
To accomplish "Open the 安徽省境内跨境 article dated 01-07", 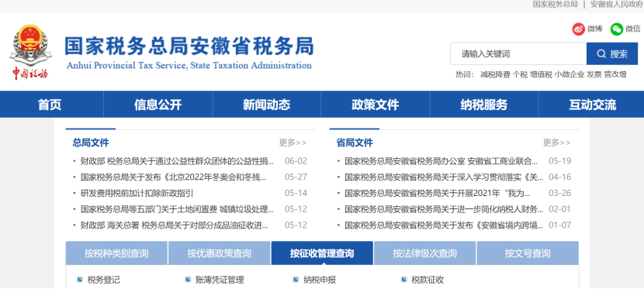I will 444,225.
